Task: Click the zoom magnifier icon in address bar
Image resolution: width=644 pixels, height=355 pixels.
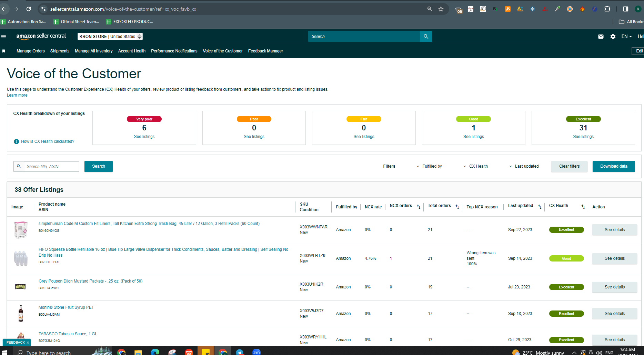Action: click(x=430, y=9)
